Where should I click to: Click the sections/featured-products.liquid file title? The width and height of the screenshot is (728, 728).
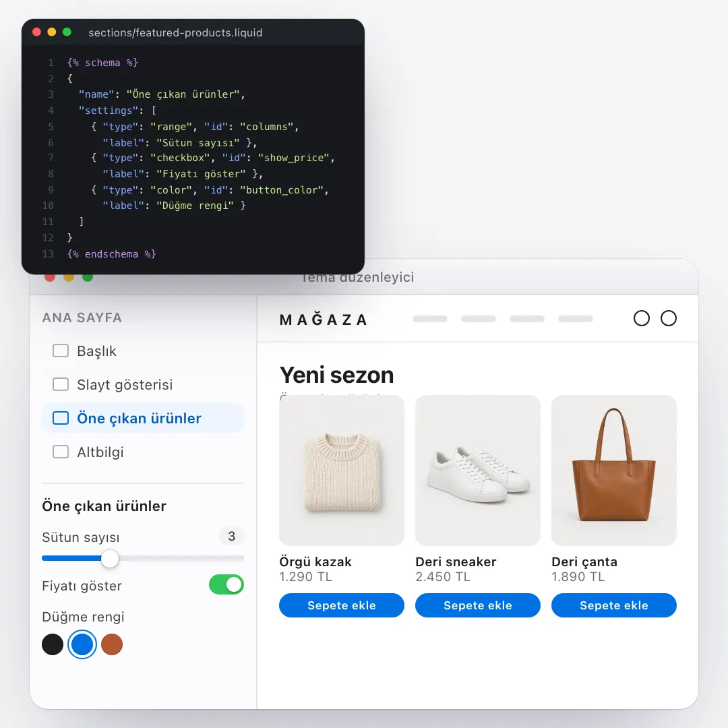(175, 32)
